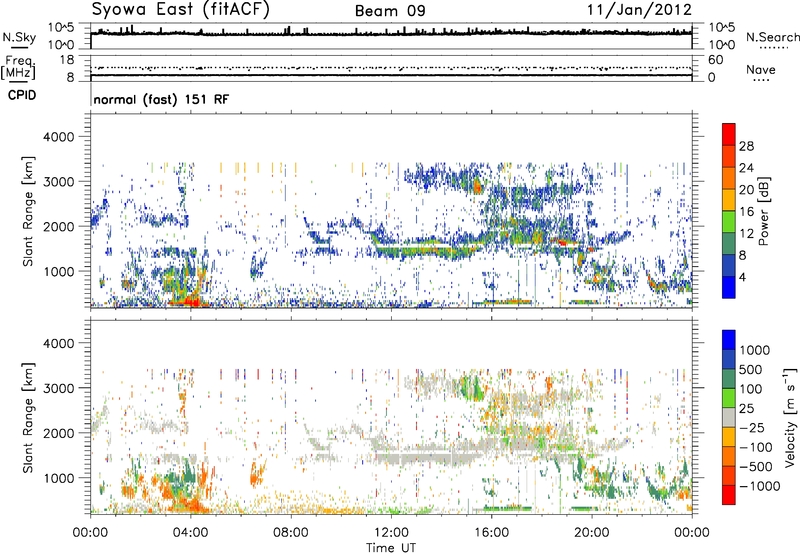Click the date '11/Jan/2012'

tap(639, 10)
